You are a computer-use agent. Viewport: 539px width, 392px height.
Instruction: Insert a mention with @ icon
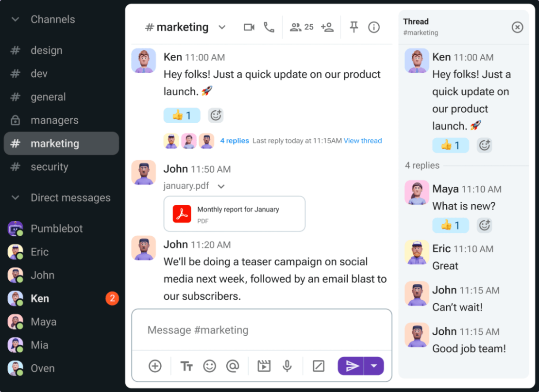point(233,366)
